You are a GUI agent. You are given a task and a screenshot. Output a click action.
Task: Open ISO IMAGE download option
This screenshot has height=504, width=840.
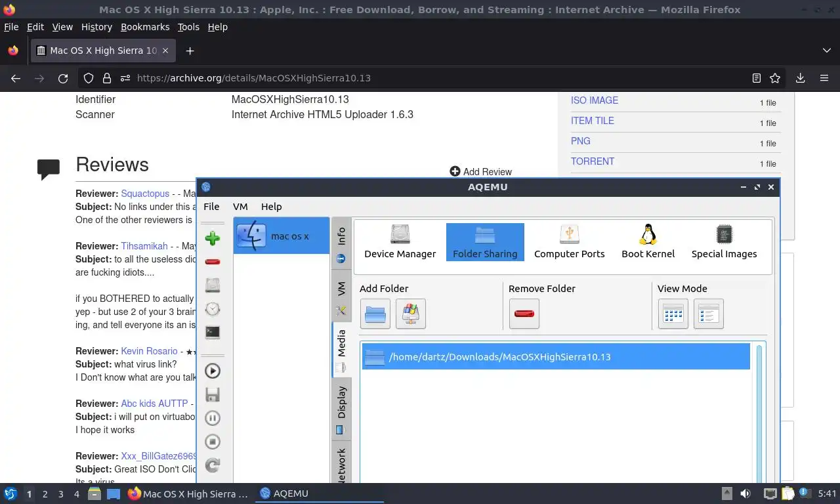pos(595,100)
